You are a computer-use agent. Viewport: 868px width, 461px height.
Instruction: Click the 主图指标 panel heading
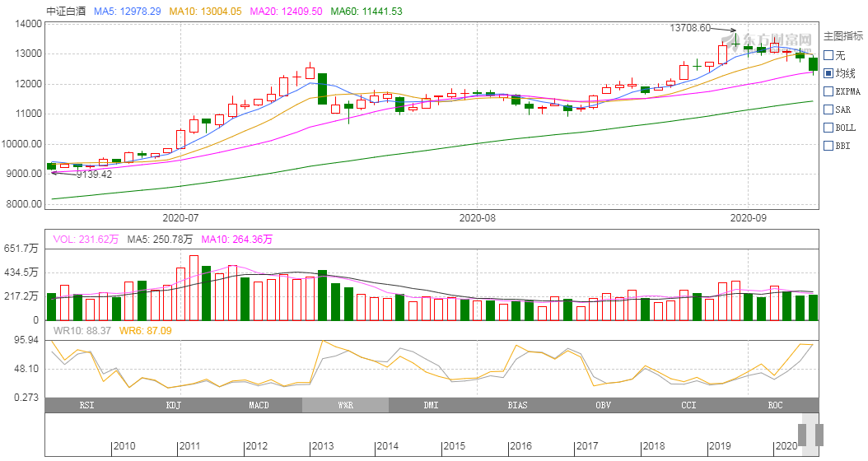point(843,36)
